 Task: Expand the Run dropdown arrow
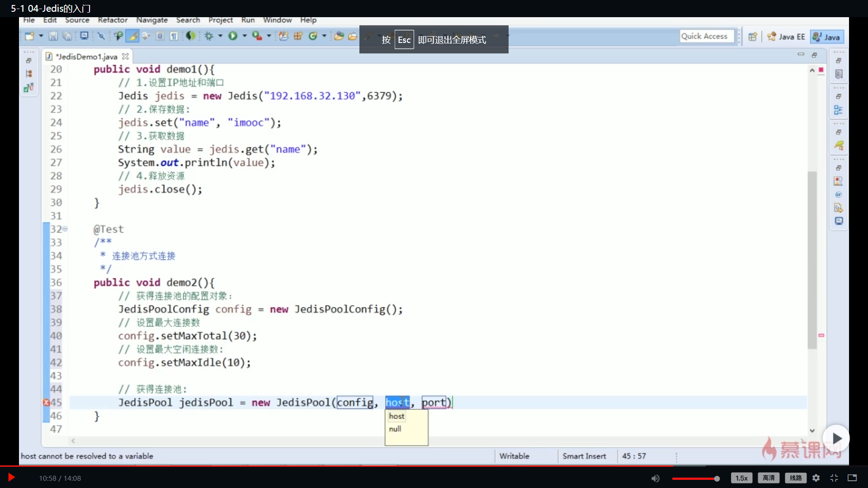click(245, 36)
